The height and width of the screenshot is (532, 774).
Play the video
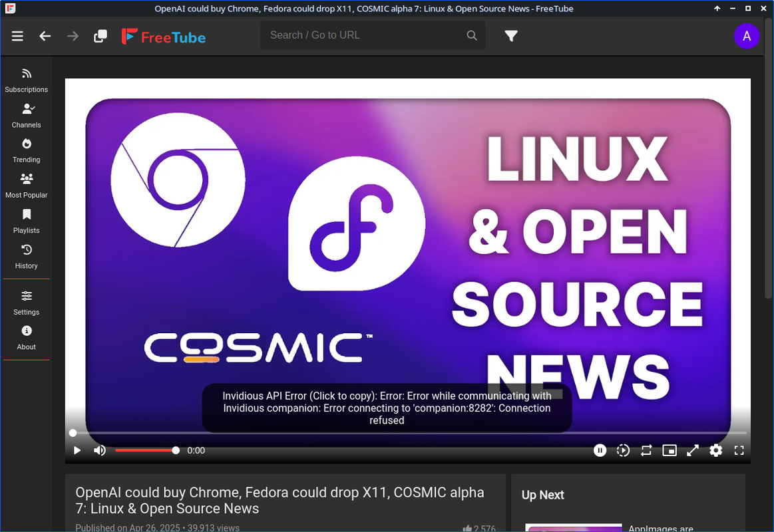[77, 450]
